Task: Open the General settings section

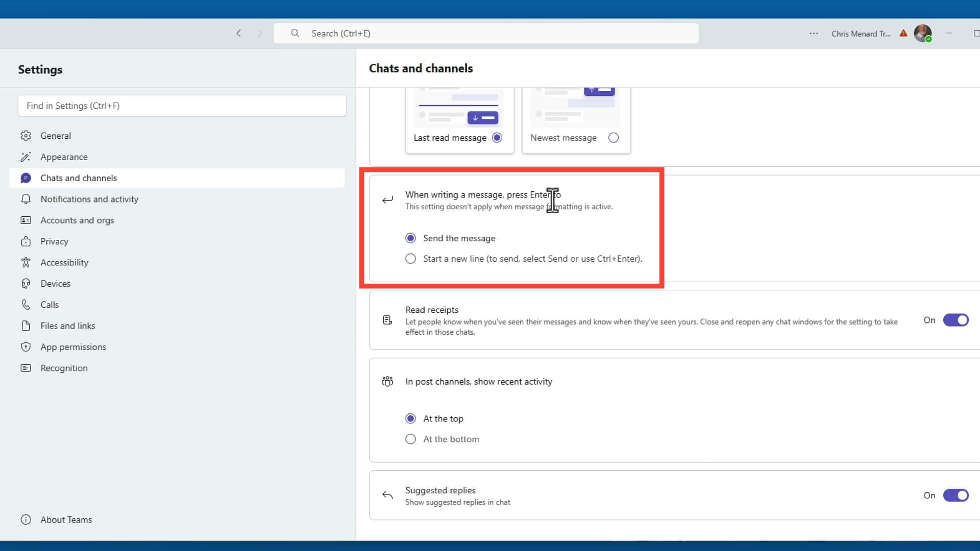Action: tap(56, 135)
